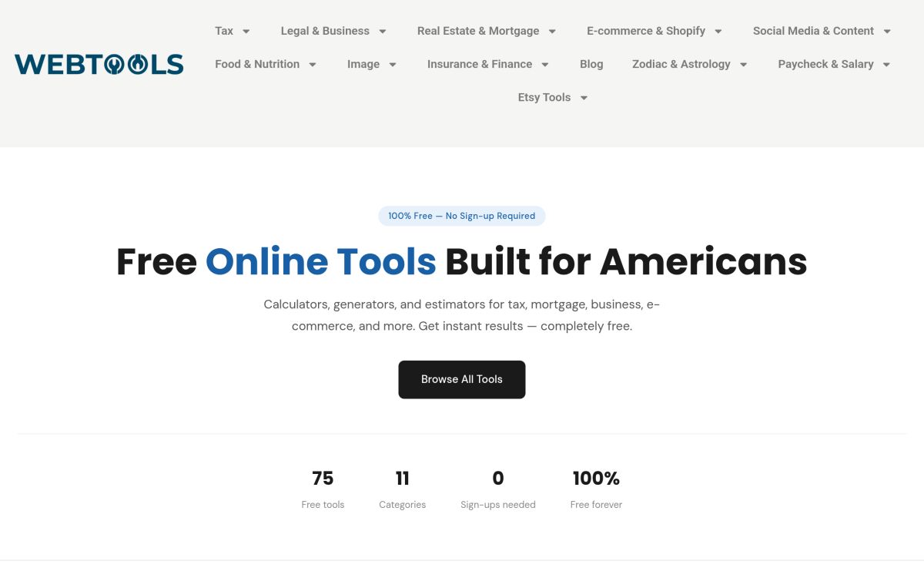This screenshot has width=924, height=578.
Task: Expand the Tax dropdown arrow
Action: pos(246,32)
